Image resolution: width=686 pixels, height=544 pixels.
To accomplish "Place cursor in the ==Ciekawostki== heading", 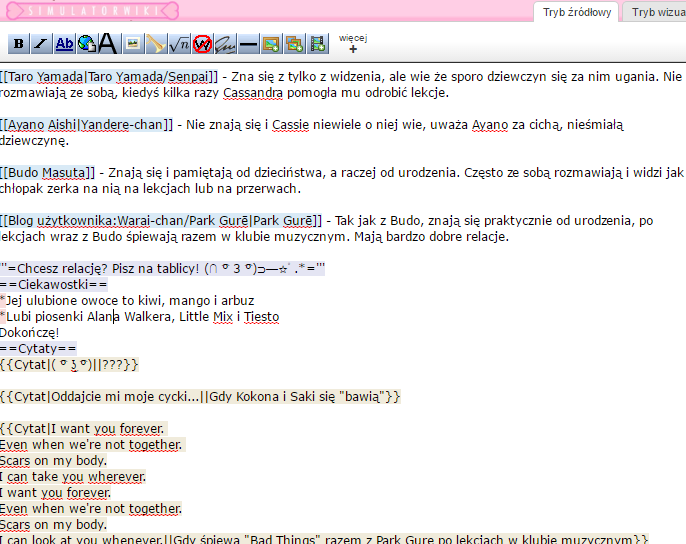I will point(53,285).
